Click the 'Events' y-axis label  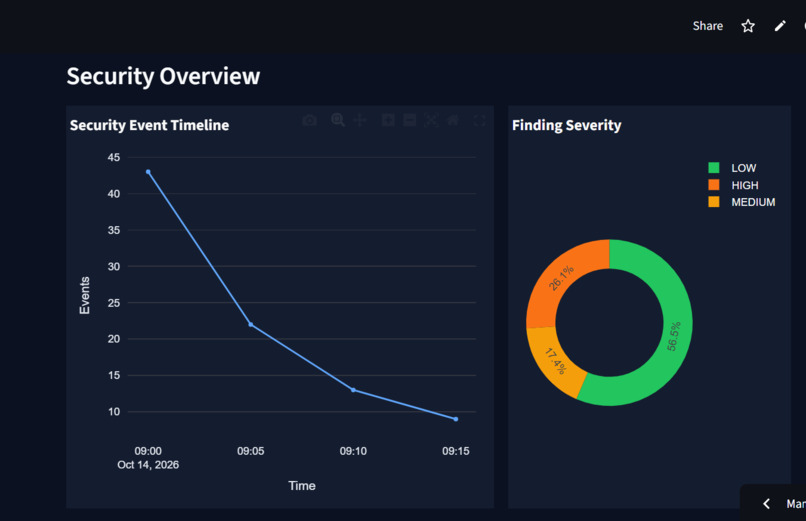coord(85,295)
